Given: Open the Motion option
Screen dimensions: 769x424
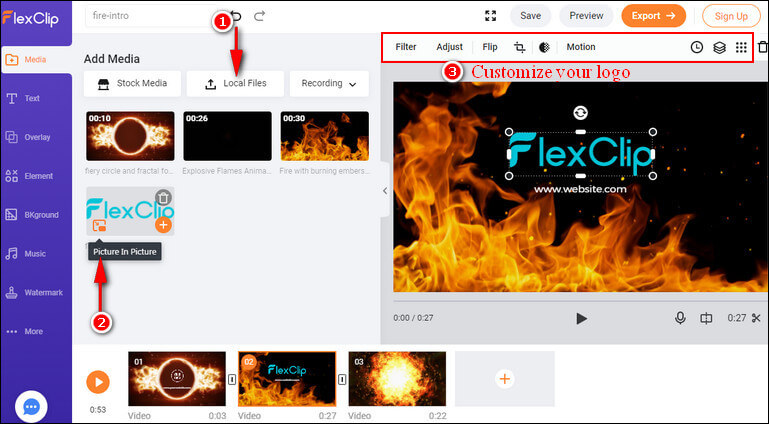Looking at the screenshot, I should (x=581, y=47).
